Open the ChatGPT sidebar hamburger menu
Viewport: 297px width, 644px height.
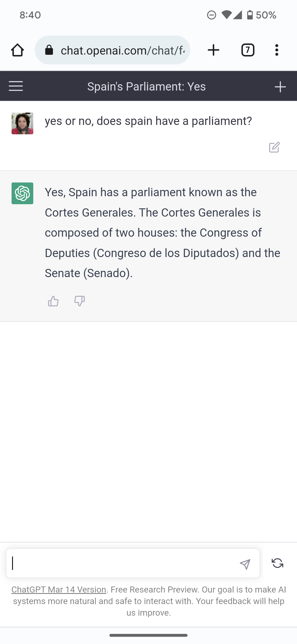point(16,86)
